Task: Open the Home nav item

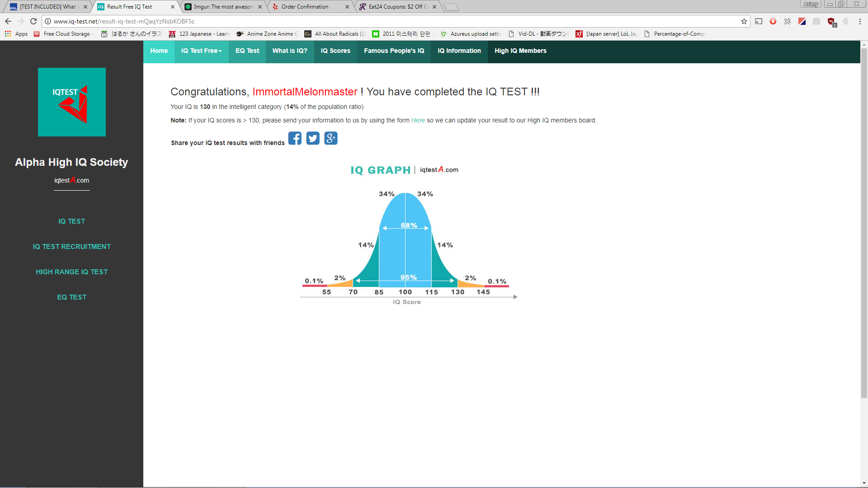Action: click(x=159, y=51)
